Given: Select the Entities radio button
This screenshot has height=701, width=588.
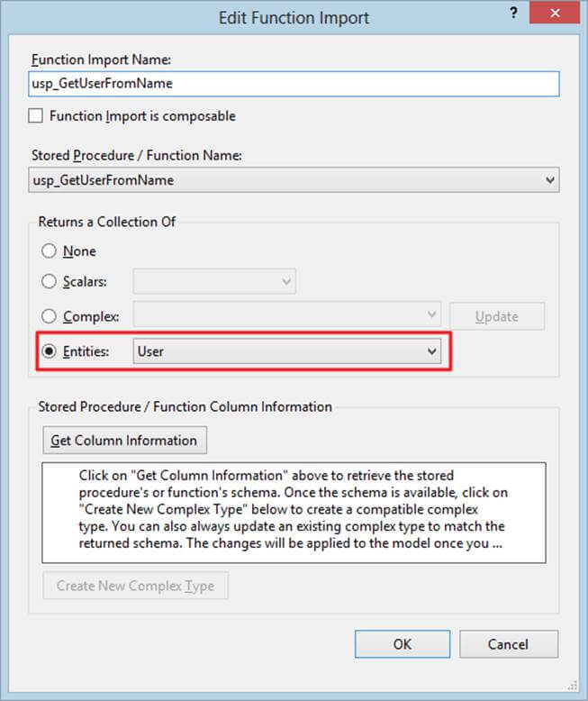Looking at the screenshot, I should (50, 351).
